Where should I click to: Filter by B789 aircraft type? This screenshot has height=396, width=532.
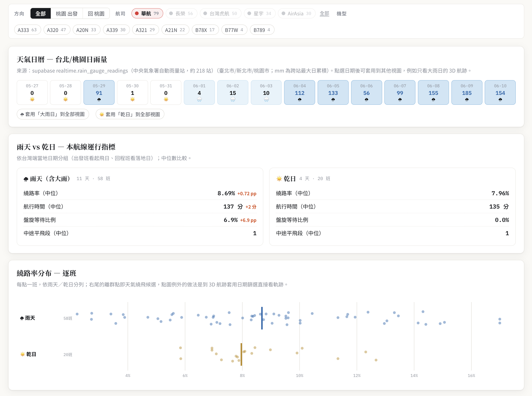pyautogui.click(x=262, y=30)
